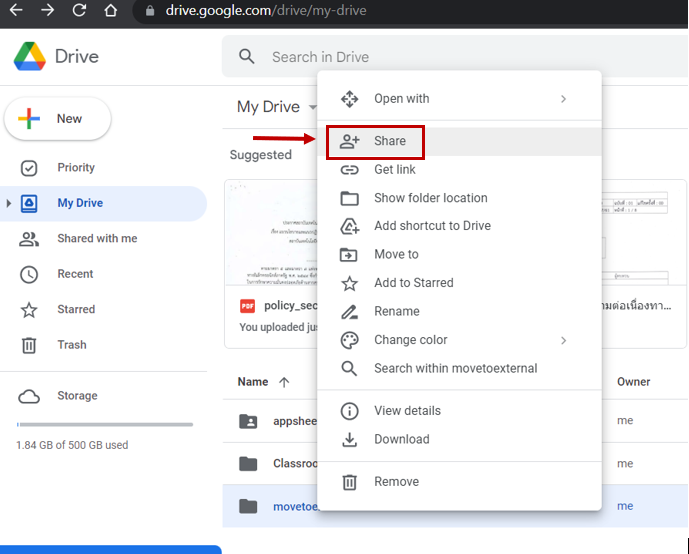Expand the Open with submenu arrow

coord(563,99)
